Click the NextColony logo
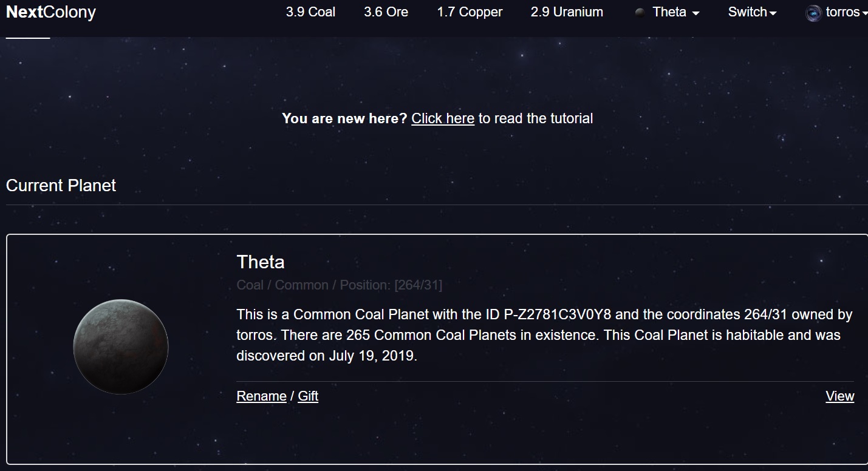The height and width of the screenshot is (471, 868). pyautogui.click(x=50, y=12)
